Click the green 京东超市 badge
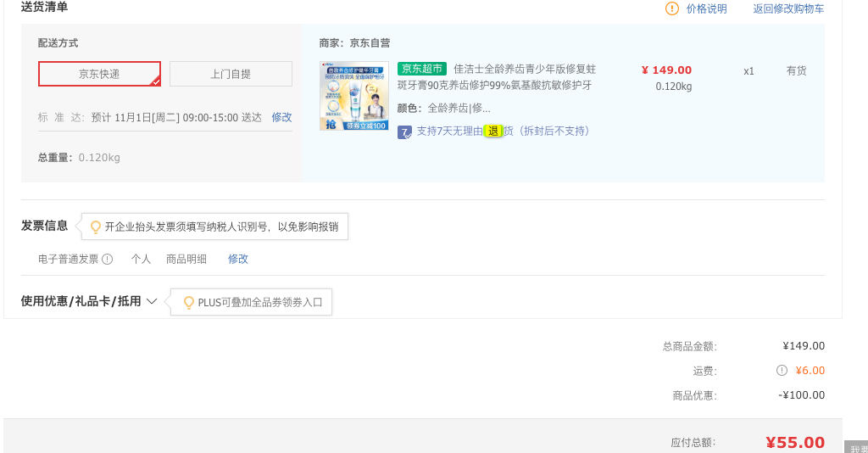The height and width of the screenshot is (453, 868). pyautogui.click(x=422, y=69)
